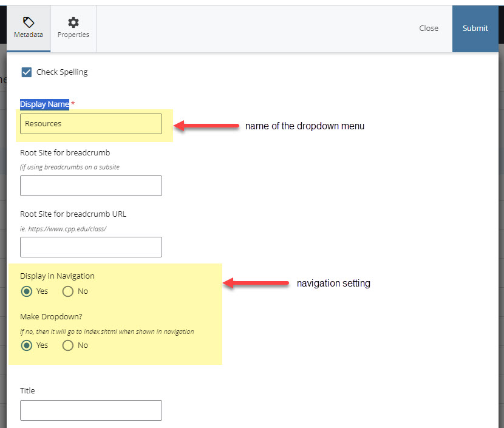This screenshot has height=428, width=504.
Task: Click the Properties gear icon
Action: pos(73,22)
